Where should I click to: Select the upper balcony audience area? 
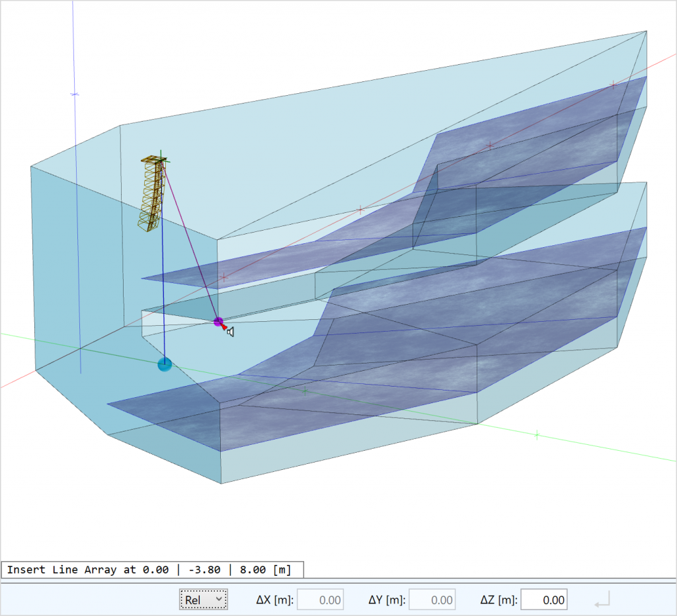pyautogui.click(x=529, y=132)
